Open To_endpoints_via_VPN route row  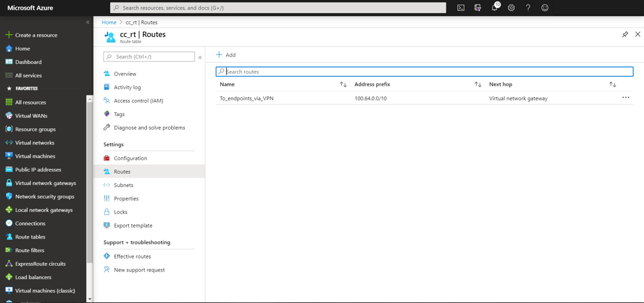424,98
